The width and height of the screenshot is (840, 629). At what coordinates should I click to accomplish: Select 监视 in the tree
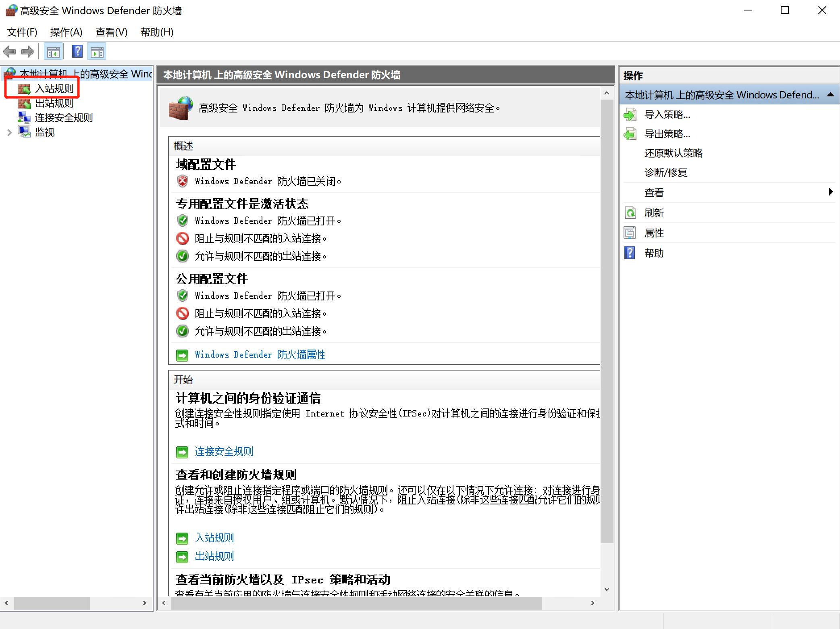tap(45, 132)
